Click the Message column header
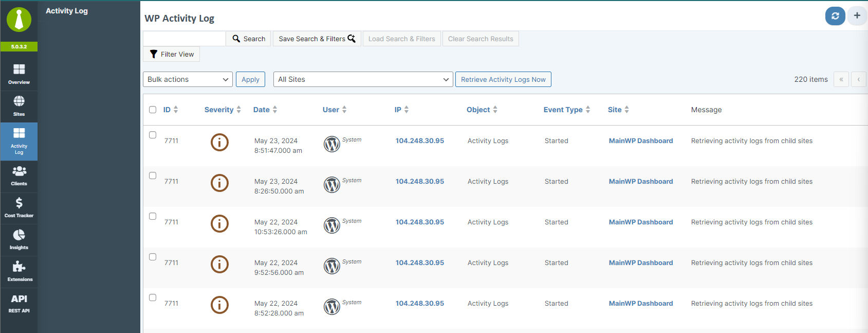 [706, 110]
